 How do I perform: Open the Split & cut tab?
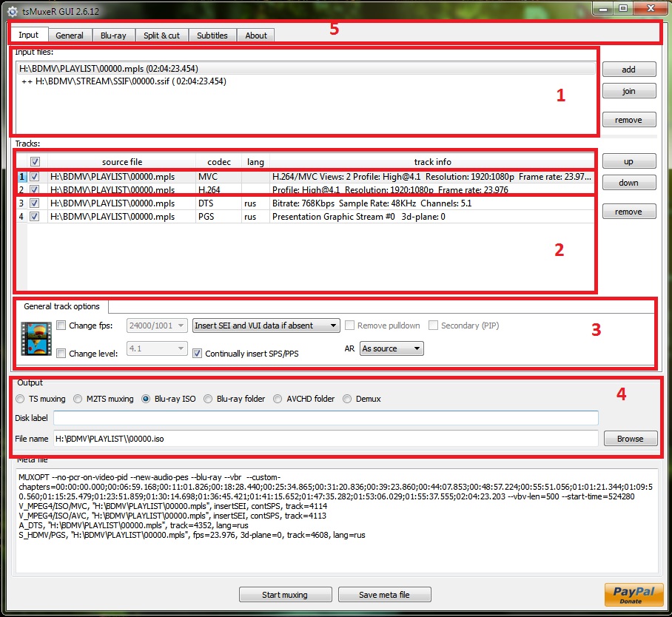[161, 36]
